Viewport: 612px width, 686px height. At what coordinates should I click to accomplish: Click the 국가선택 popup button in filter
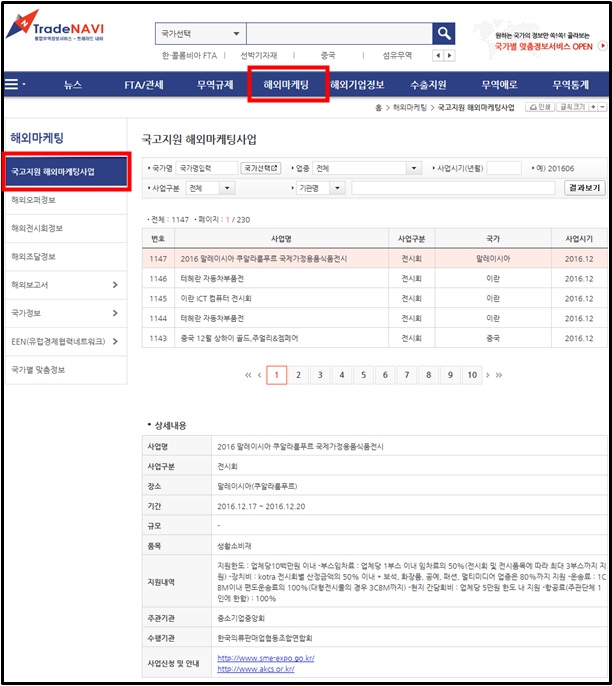(263, 168)
